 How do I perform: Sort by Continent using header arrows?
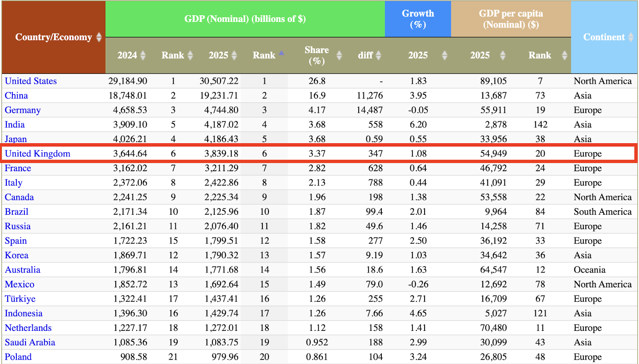[x=631, y=37]
